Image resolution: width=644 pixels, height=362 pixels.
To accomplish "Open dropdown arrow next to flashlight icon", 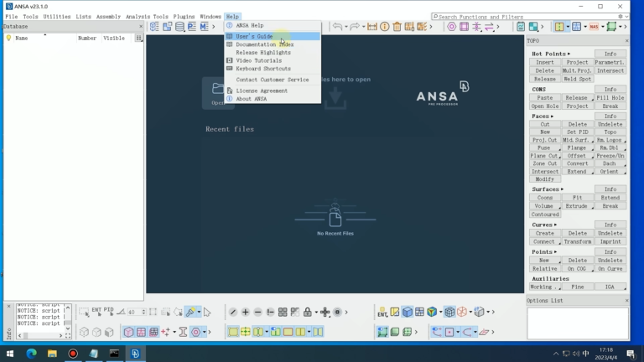I will point(200,312).
